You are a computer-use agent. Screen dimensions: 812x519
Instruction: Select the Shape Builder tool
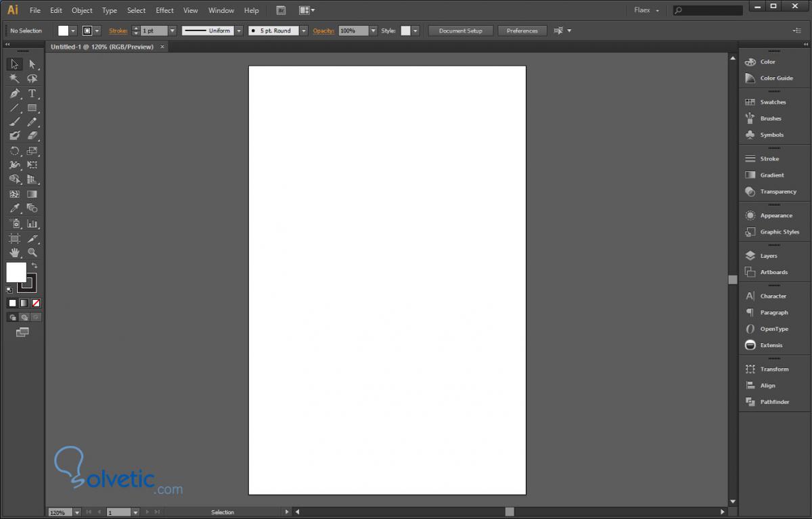tap(14, 179)
